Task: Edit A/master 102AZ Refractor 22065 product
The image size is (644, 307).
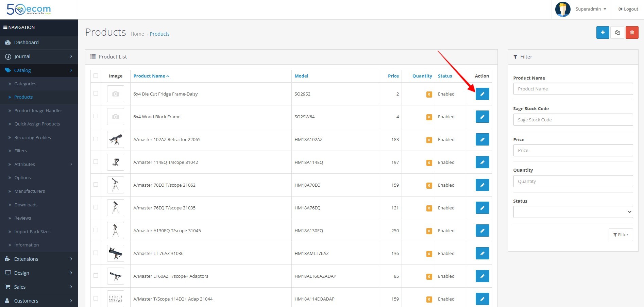Action: point(482,139)
